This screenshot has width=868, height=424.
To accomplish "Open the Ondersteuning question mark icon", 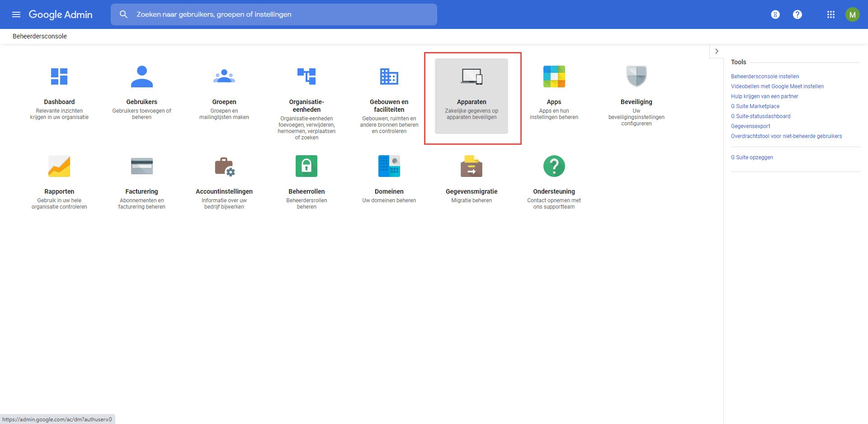I will (554, 166).
